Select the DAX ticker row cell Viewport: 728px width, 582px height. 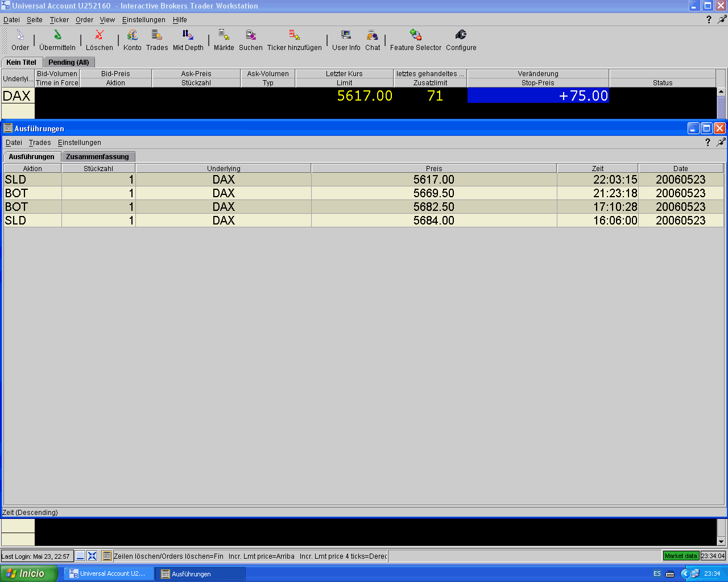coord(18,95)
